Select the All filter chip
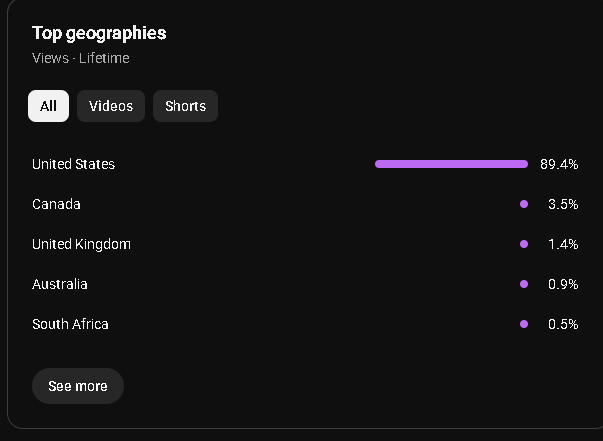603x441 pixels. [48, 106]
